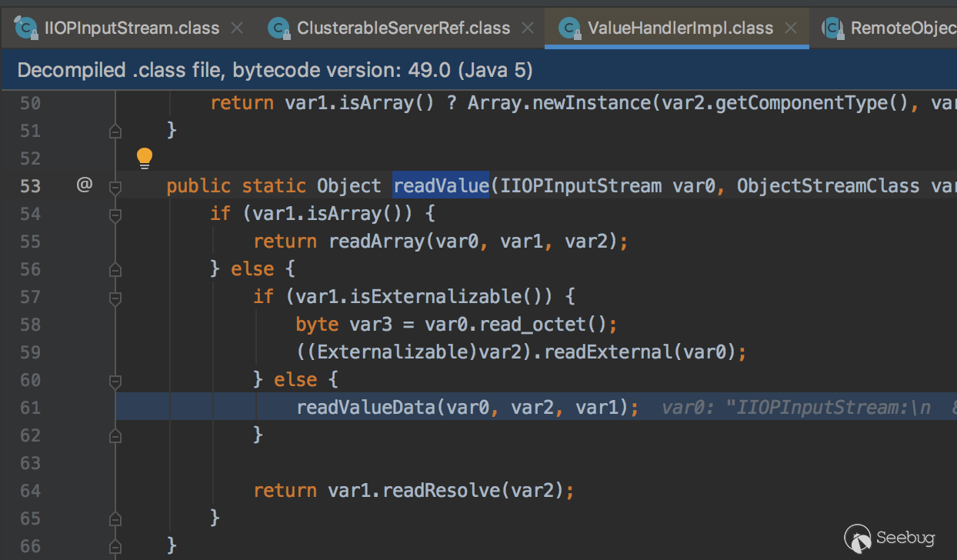Close the IIOPInputStream.class tab
957x560 pixels.
(237, 28)
